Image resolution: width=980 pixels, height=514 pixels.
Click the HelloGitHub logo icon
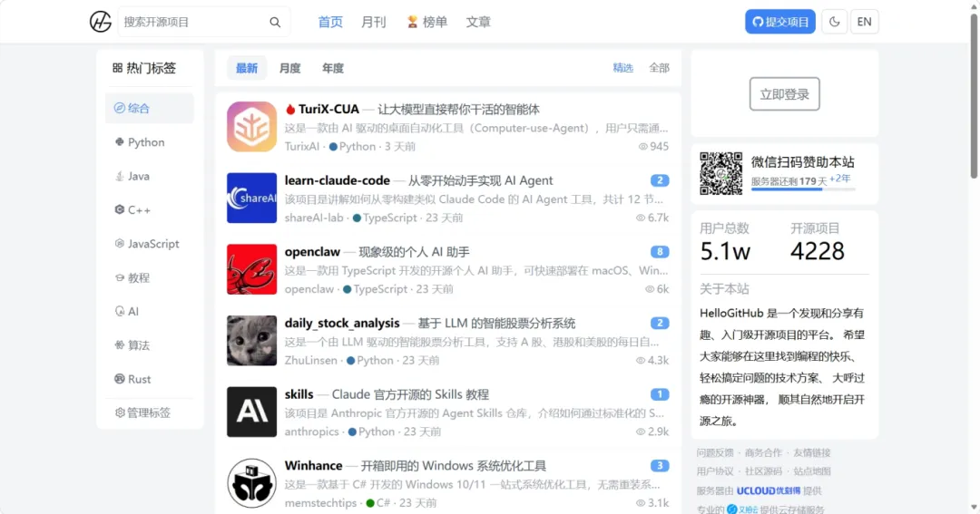coord(100,22)
